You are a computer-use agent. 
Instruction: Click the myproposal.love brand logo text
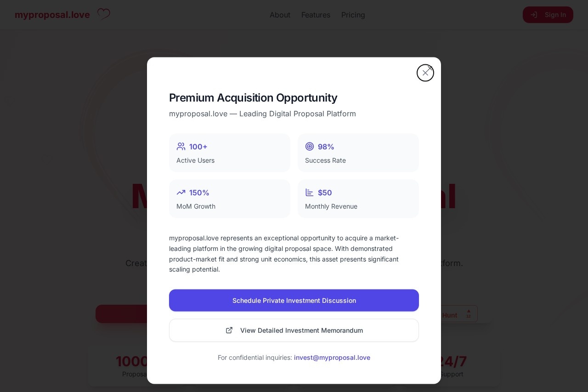(x=52, y=15)
